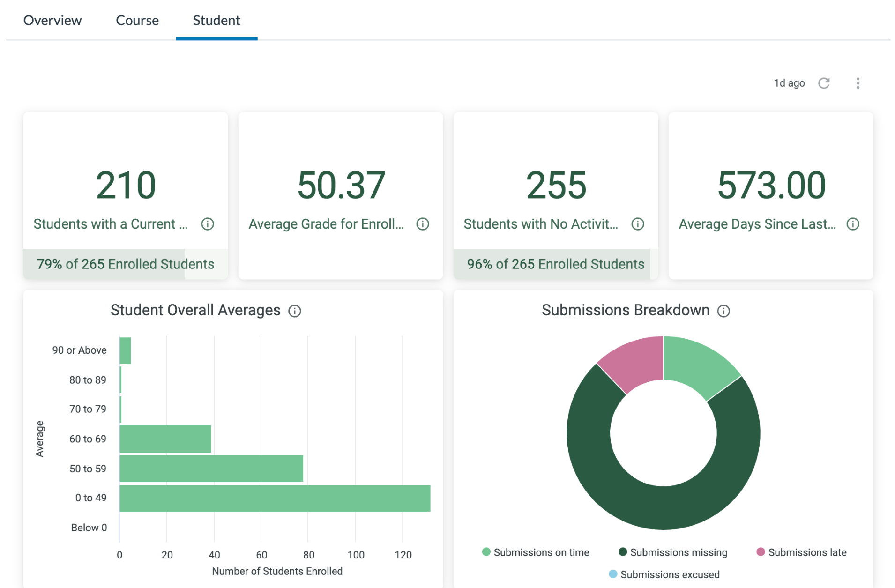Toggle Submissions on time legend item

[535, 552]
